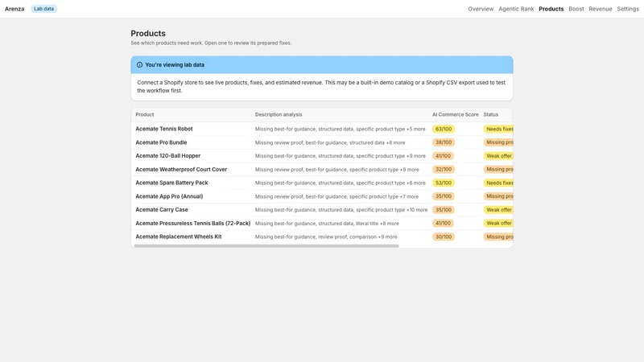Image resolution: width=644 pixels, height=362 pixels.
Task: Click Wheels Kit description with 'comparison +9 more'
Action: tap(326, 237)
